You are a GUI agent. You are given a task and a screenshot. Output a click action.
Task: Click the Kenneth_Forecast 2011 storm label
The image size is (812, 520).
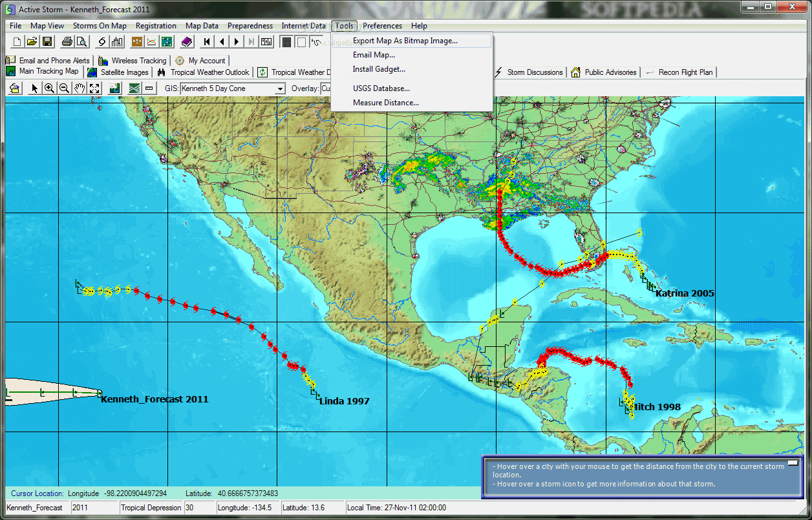tap(155, 399)
